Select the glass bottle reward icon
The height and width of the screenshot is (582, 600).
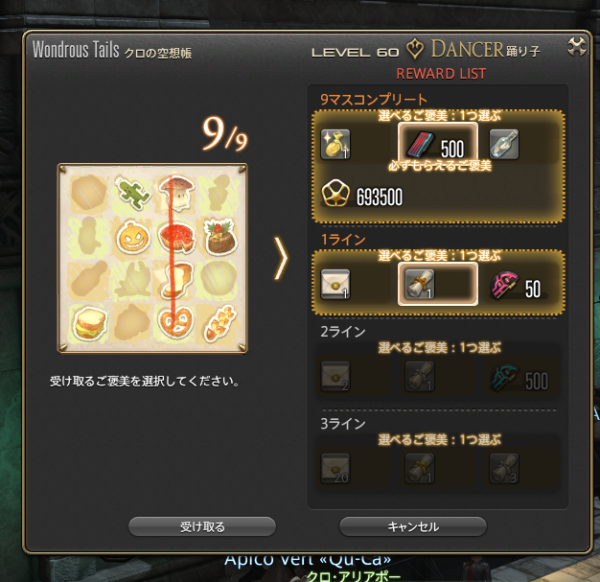tap(504, 144)
